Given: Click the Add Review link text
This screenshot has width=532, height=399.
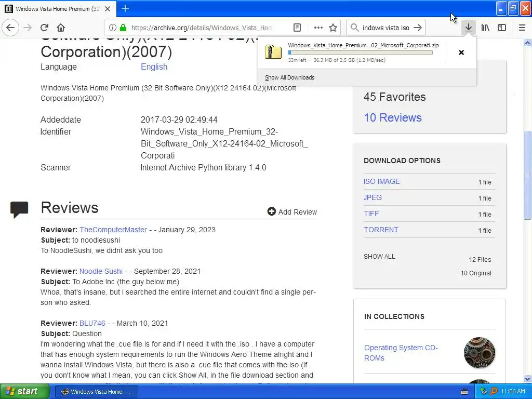Looking at the screenshot, I should 298,212.
